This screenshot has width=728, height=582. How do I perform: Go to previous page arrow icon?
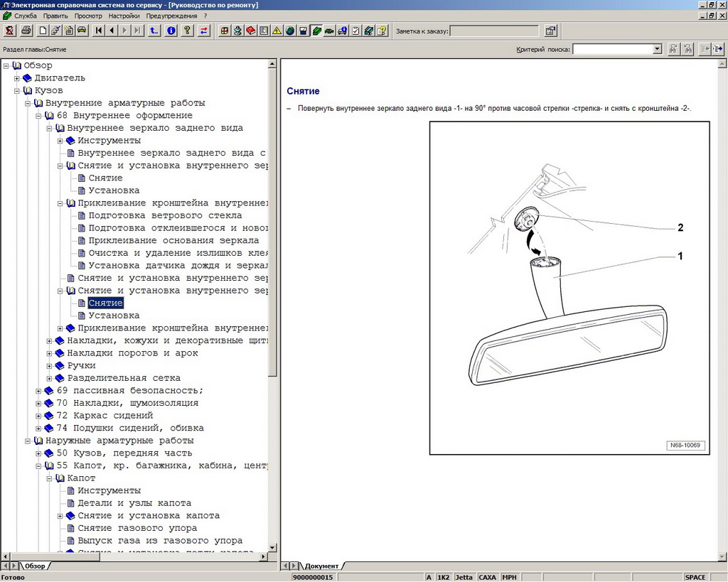(x=112, y=31)
